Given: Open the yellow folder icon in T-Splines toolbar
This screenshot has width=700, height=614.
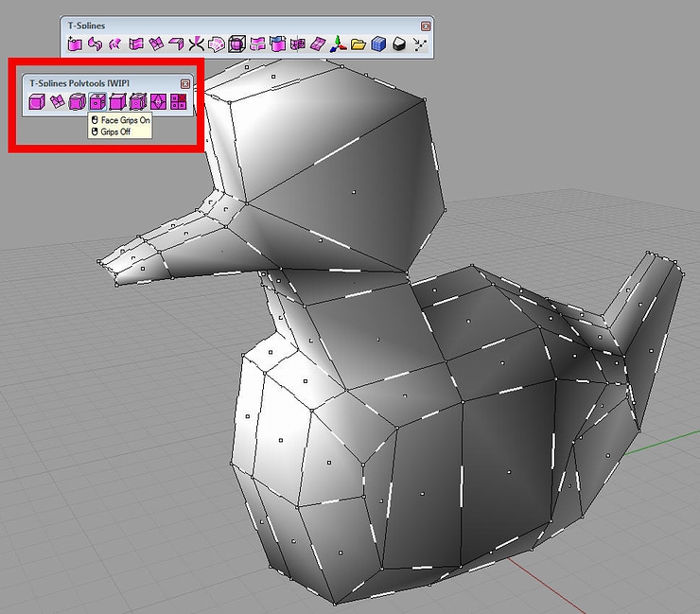Looking at the screenshot, I should [359, 44].
